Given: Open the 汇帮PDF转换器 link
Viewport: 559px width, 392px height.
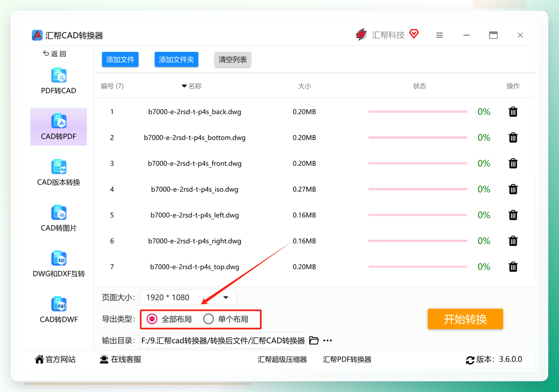Looking at the screenshot, I should click(x=347, y=359).
